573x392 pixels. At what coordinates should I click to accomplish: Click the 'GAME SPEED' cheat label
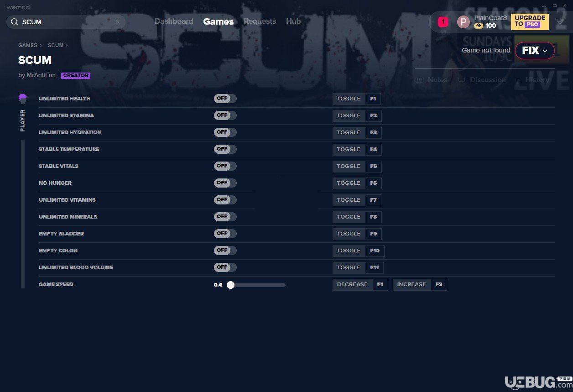pos(56,284)
